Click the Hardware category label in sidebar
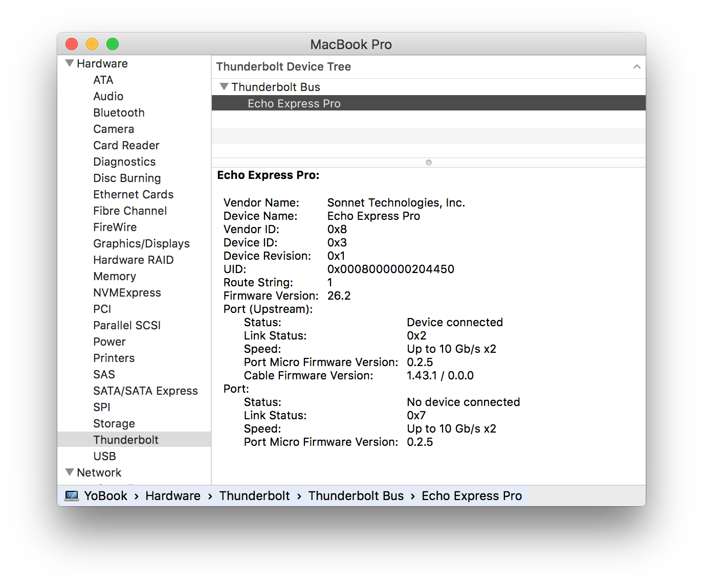This screenshot has width=703, height=588. point(102,63)
